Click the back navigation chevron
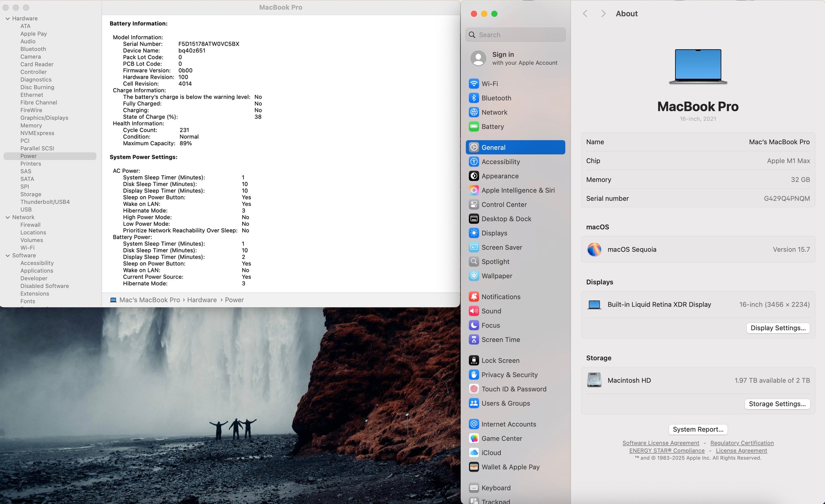Viewport: 825px width, 504px height. click(x=585, y=14)
